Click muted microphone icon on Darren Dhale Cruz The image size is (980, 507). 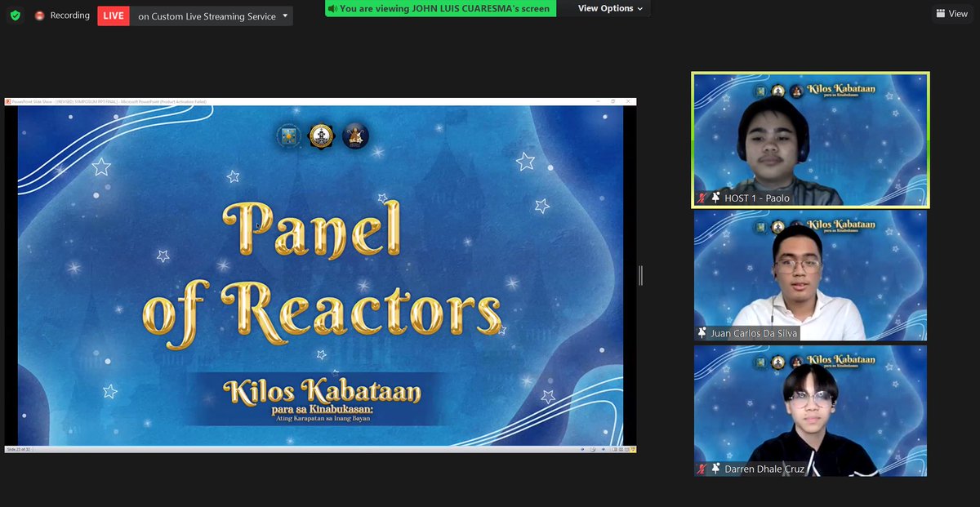point(702,469)
